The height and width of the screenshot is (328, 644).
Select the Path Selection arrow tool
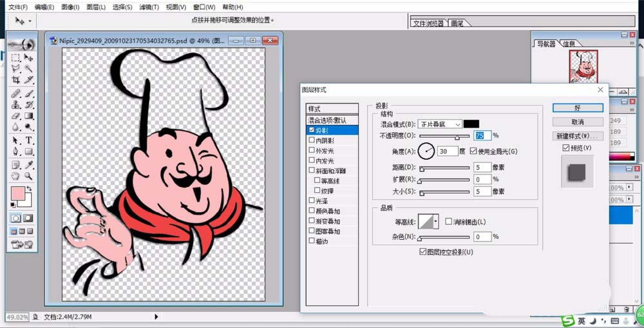click(15, 140)
